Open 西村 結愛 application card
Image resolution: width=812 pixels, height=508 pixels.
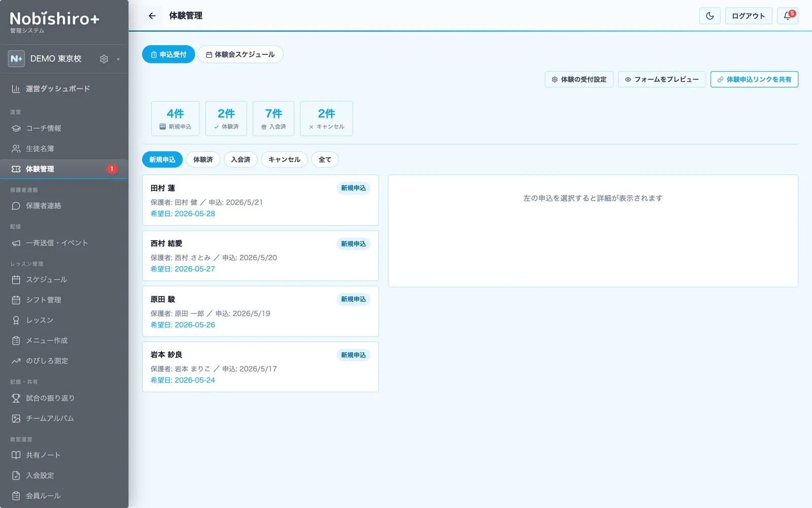[x=260, y=256]
